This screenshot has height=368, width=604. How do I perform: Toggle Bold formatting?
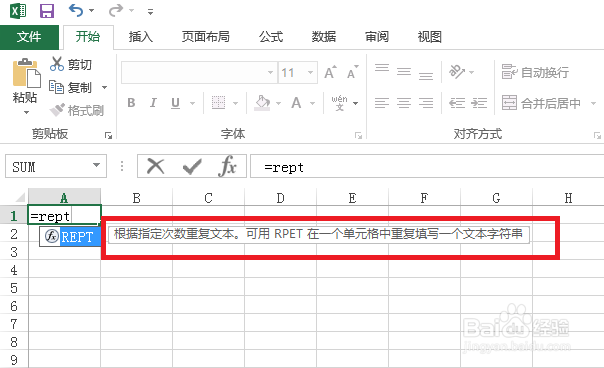(x=131, y=103)
